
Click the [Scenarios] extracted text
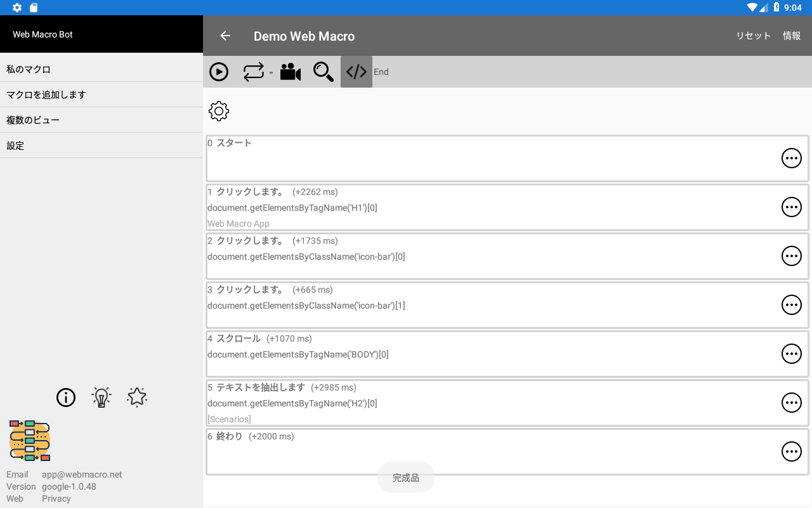click(x=229, y=419)
